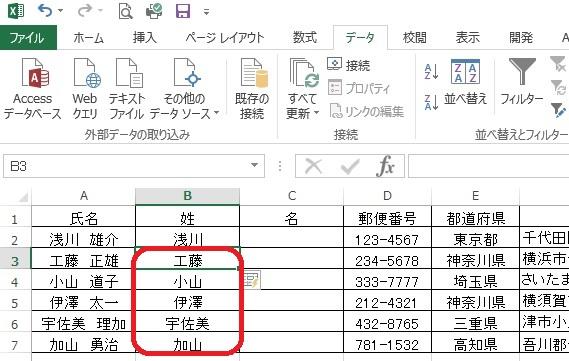
Task: Click the existing connections icon
Action: [252, 89]
